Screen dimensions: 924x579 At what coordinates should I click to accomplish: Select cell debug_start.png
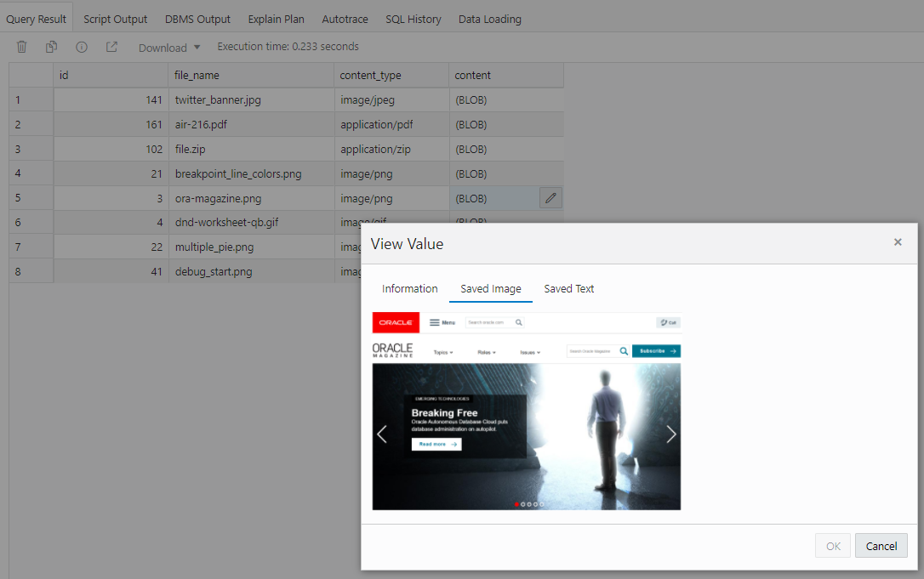click(x=252, y=271)
